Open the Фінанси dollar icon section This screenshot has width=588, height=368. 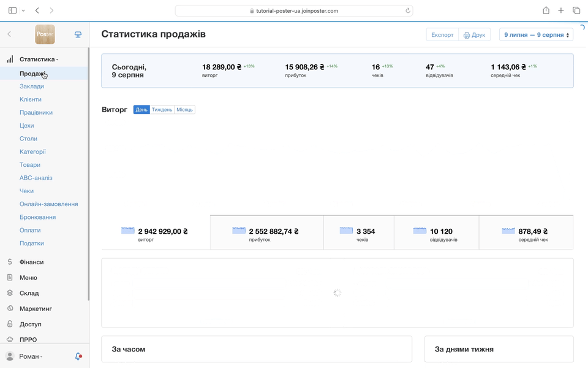tap(10, 262)
